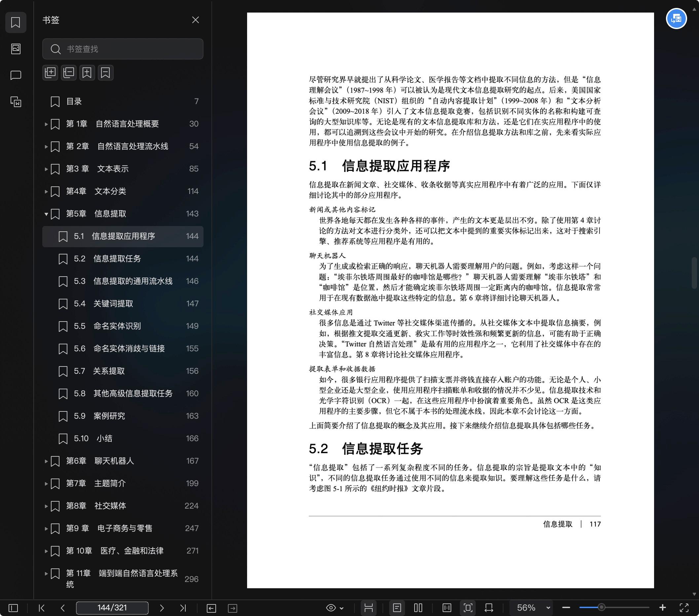Go to the first page
The height and width of the screenshot is (616, 699).
tap(42, 608)
